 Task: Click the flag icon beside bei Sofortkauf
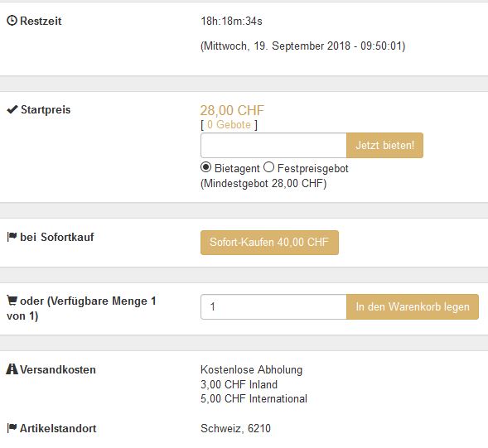(x=12, y=237)
